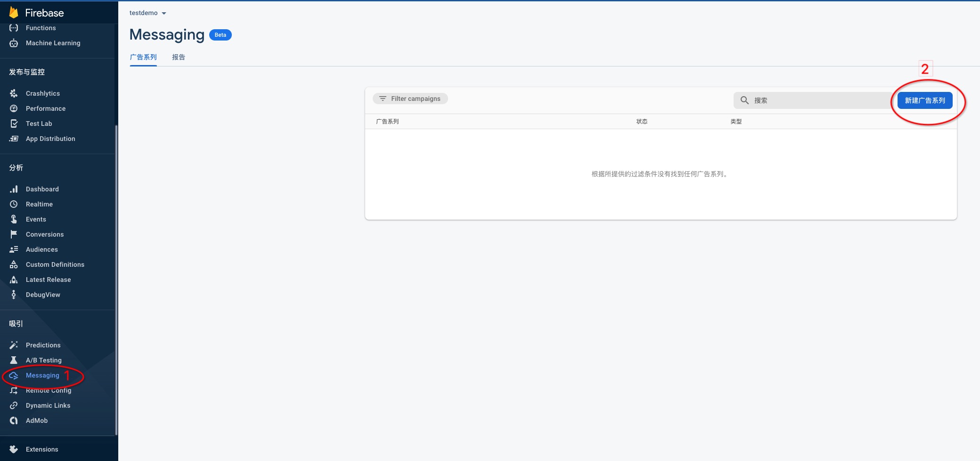Click the Conversions flag icon
The height and width of the screenshot is (461, 980).
14,234
